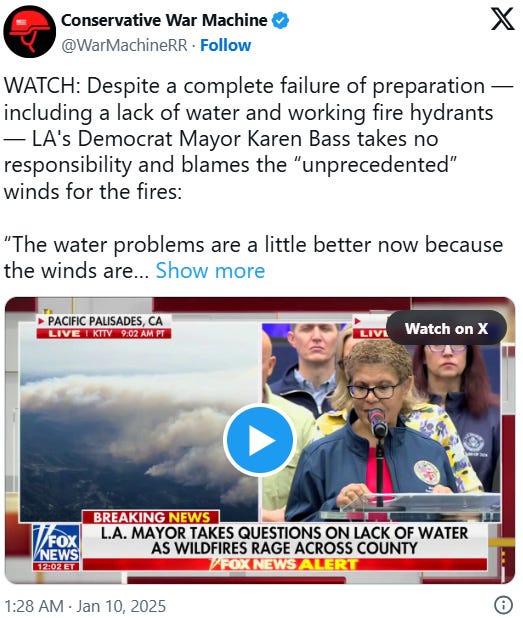Click the tweet body text paragraph
Viewport: 523px width, 618px height.
click(259, 179)
